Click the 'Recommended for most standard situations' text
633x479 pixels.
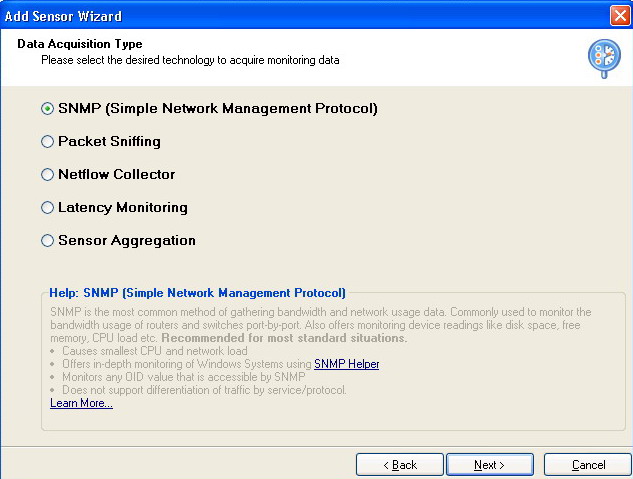coord(284,338)
